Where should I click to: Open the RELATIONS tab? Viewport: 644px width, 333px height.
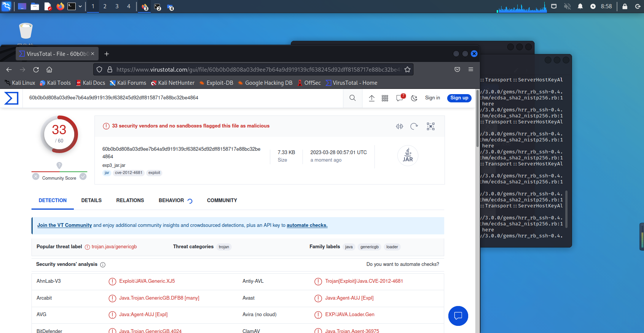130,201
